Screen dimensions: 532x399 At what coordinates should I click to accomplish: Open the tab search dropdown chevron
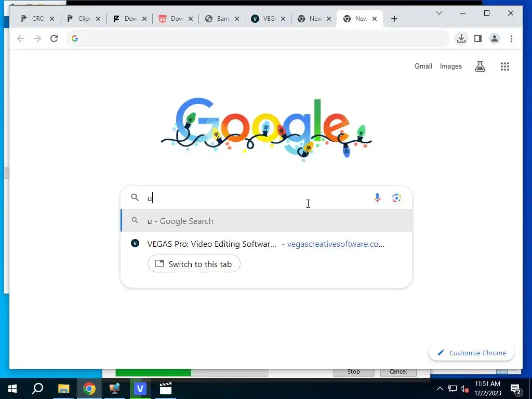pyautogui.click(x=438, y=13)
